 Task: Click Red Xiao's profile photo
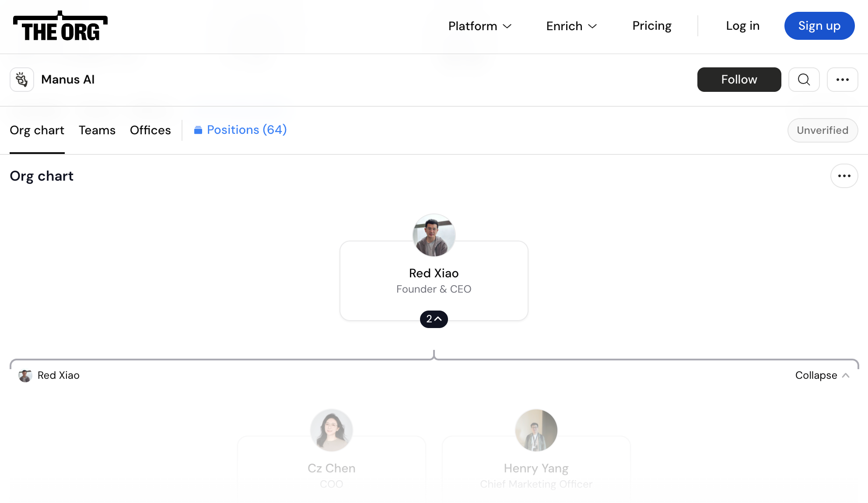(x=434, y=235)
